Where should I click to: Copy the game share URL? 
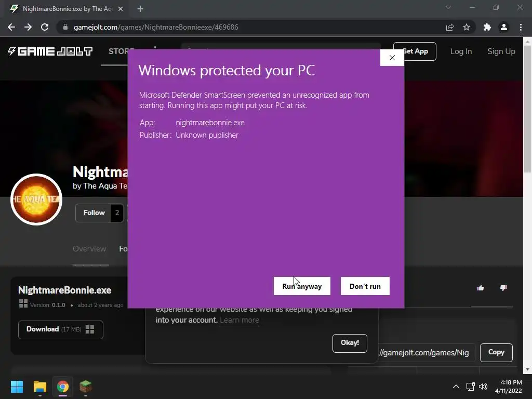(496, 353)
